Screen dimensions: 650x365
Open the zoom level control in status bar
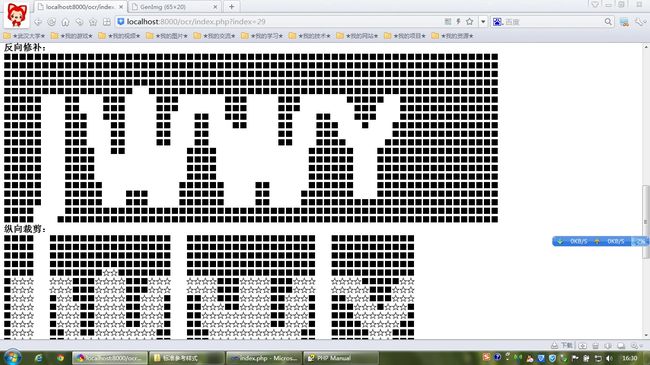(x=636, y=346)
